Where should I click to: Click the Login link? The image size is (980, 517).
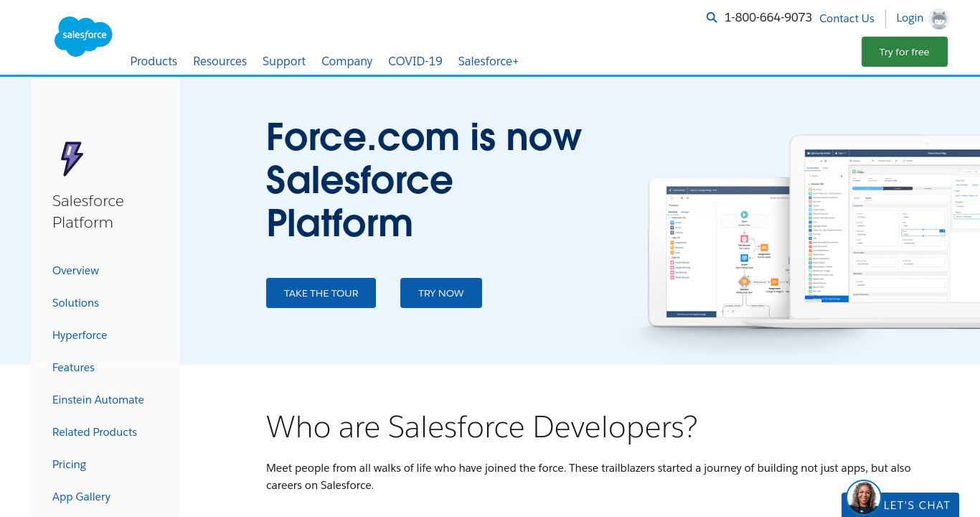(x=910, y=18)
